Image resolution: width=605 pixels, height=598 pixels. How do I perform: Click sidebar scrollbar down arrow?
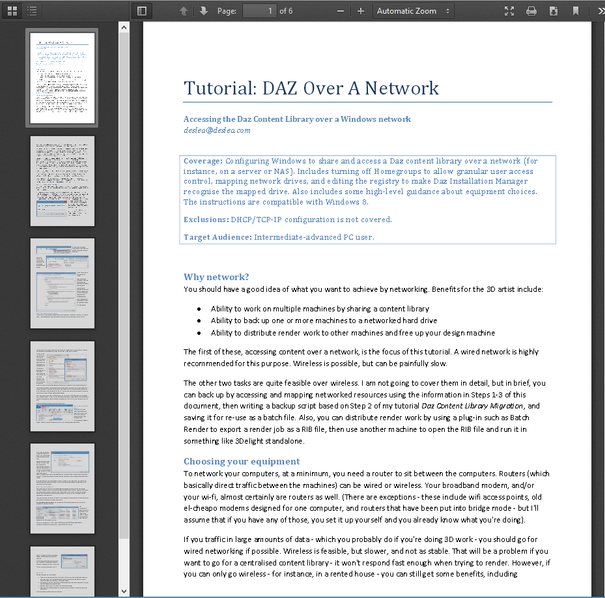(x=124, y=591)
